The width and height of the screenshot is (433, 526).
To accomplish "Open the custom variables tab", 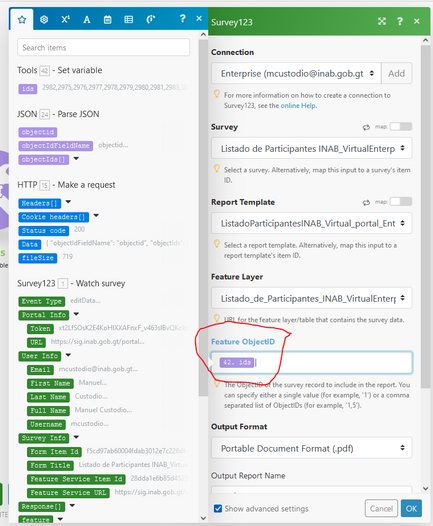I will 151,19.
